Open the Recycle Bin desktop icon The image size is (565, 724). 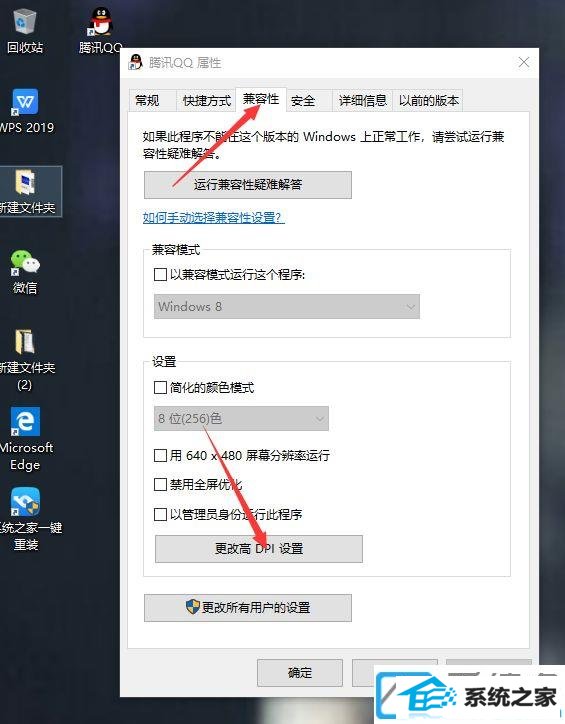click(x=25, y=23)
